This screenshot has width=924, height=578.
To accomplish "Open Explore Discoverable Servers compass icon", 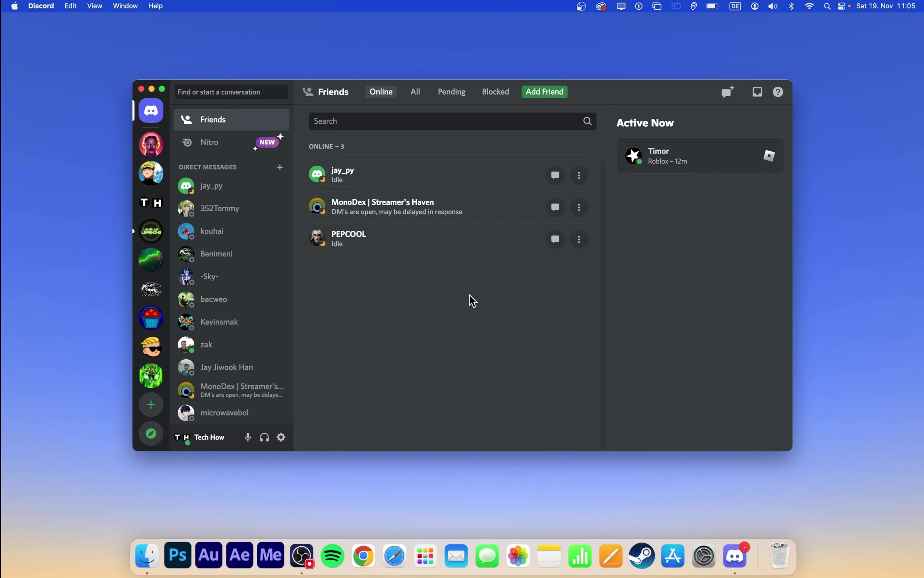I will (151, 434).
